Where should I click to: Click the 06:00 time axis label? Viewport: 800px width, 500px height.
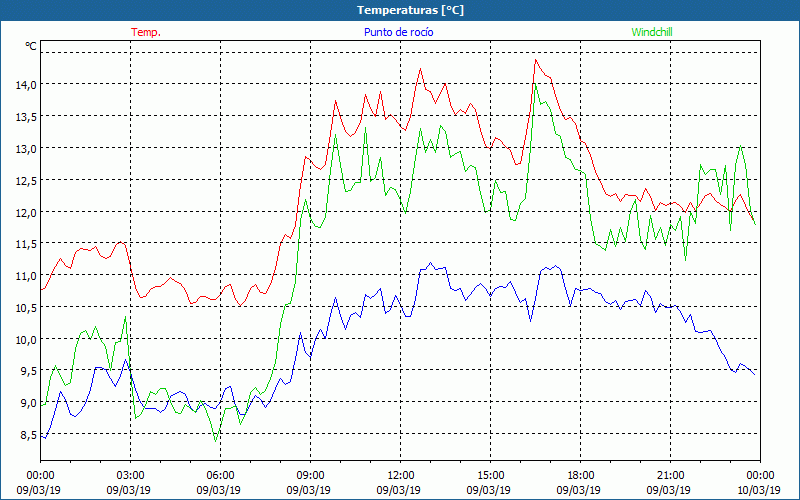click(220, 476)
